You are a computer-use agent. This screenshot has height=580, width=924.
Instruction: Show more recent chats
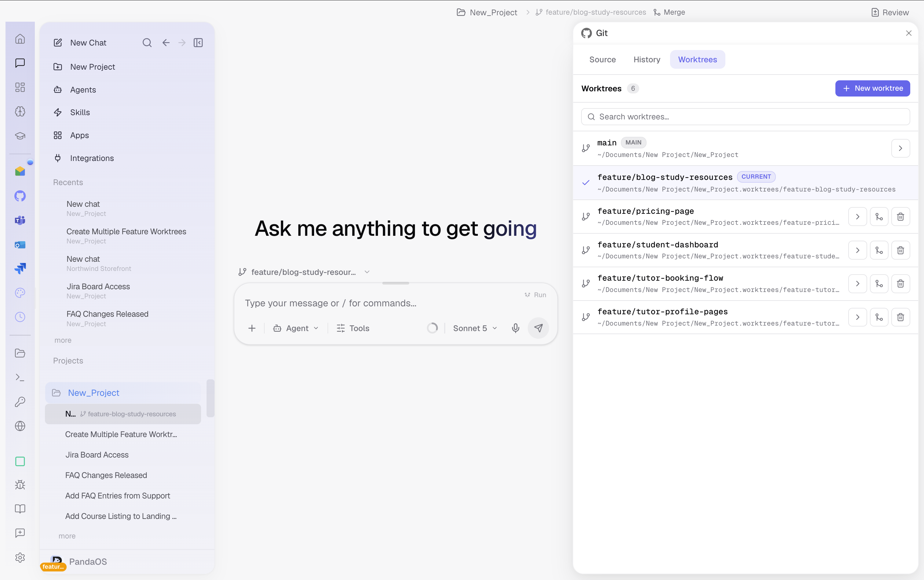[x=63, y=340]
